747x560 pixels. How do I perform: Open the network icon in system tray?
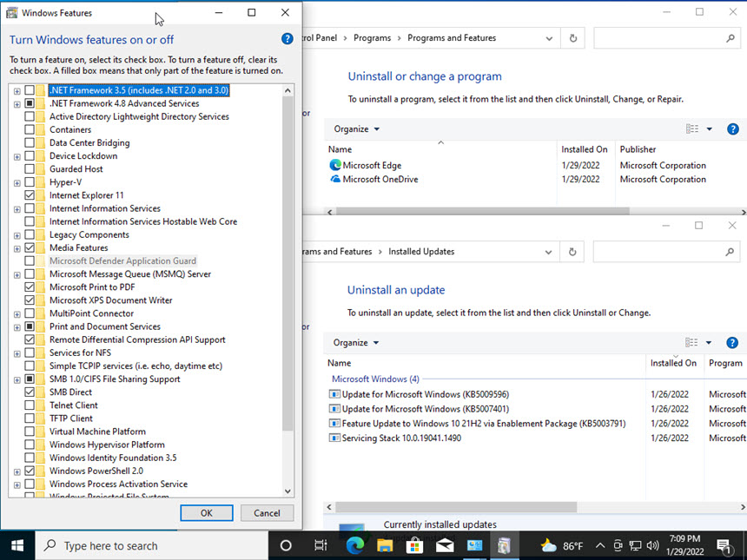coord(635,546)
